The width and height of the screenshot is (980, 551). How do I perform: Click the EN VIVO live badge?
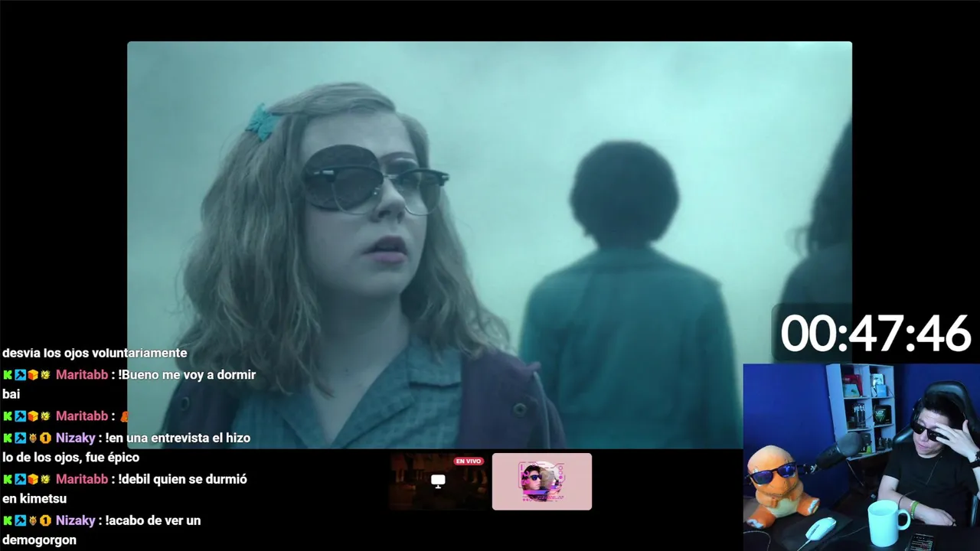(x=468, y=461)
